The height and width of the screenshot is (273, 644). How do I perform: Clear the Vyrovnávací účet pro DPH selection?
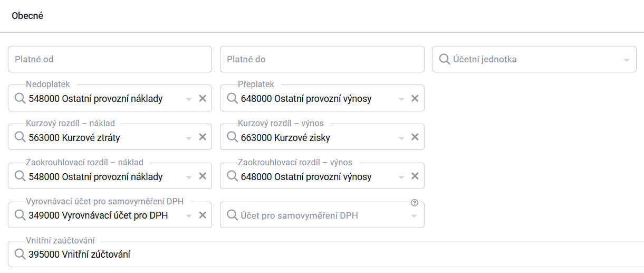[x=203, y=215]
